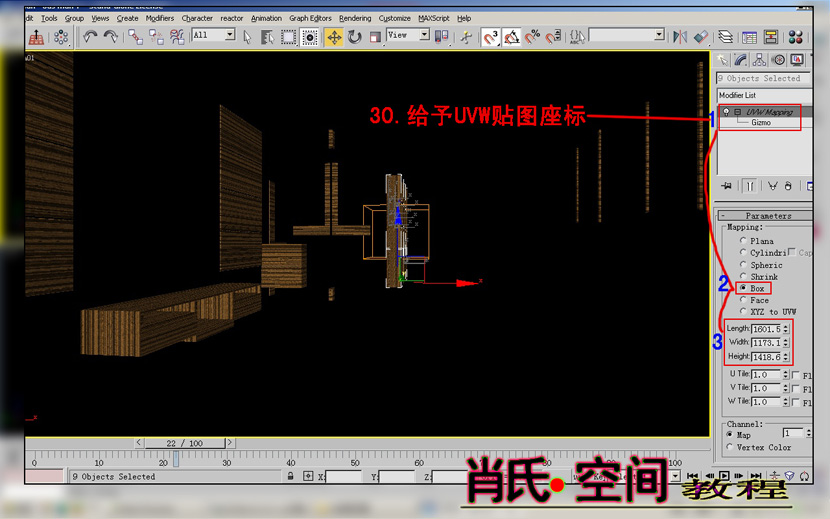
Task: Select Box mapping radio button
Action: point(743,288)
